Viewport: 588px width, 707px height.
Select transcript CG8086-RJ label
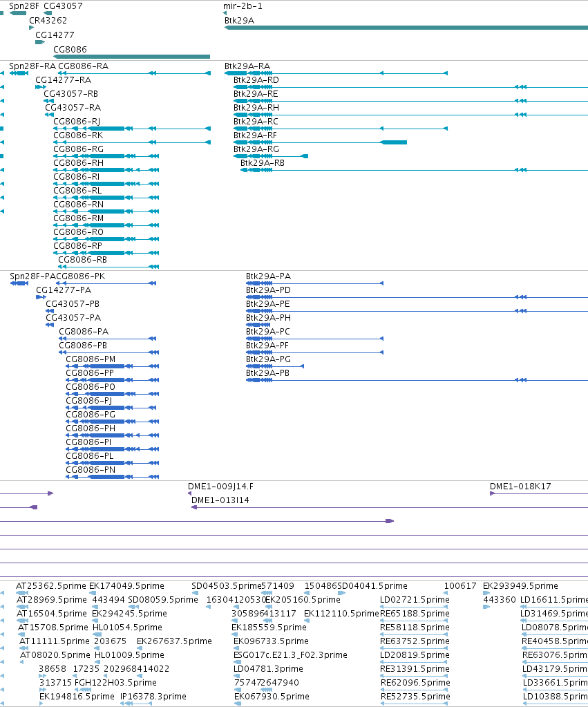(x=77, y=122)
